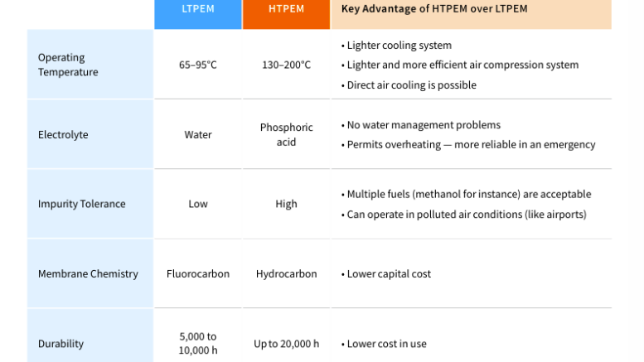Click the 65–95°C temperature cell
The width and height of the screenshot is (644, 362).
tap(198, 65)
